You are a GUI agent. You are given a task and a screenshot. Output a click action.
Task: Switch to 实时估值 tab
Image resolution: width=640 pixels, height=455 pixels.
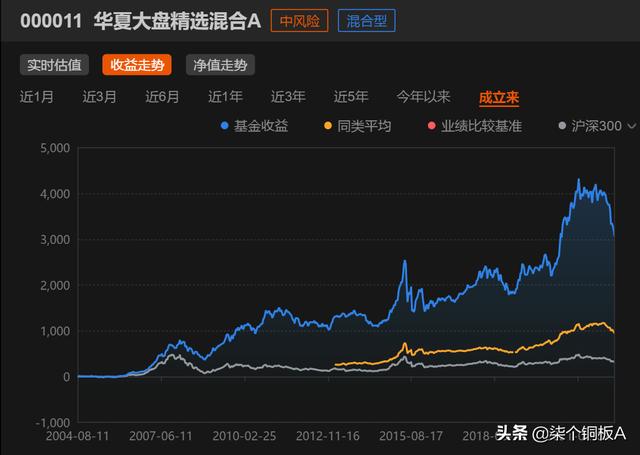click(x=54, y=65)
